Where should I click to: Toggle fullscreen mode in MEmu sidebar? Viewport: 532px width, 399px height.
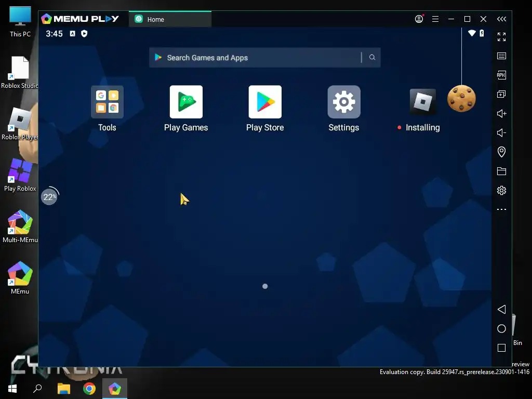pyautogui.click(x=501, y=37)
